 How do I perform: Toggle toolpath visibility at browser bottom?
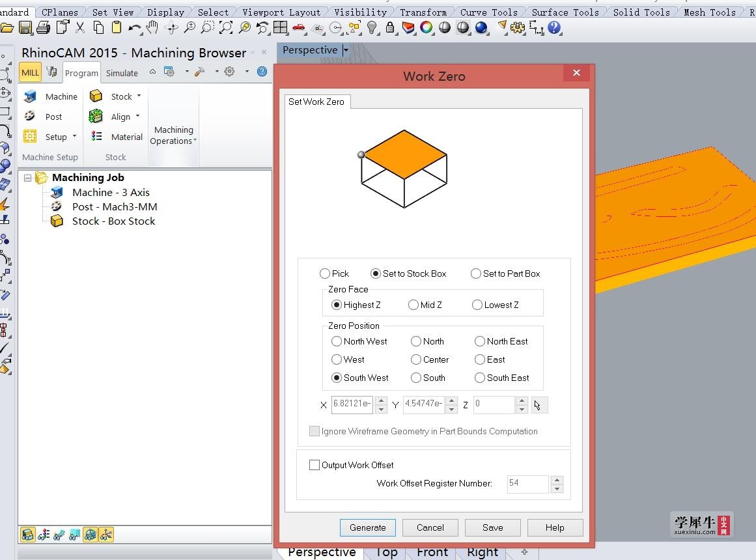coord(59,535)
